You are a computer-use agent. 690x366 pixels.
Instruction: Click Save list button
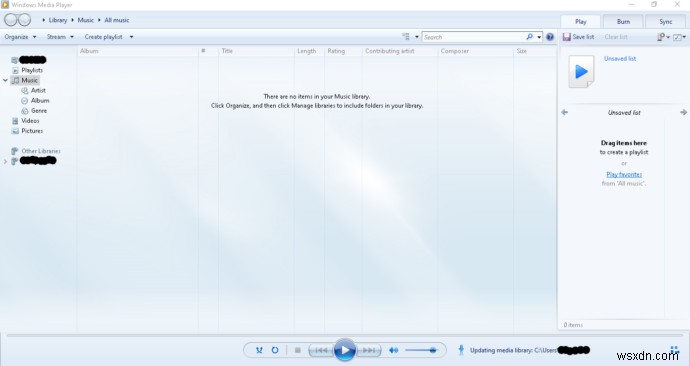(578, 37)
